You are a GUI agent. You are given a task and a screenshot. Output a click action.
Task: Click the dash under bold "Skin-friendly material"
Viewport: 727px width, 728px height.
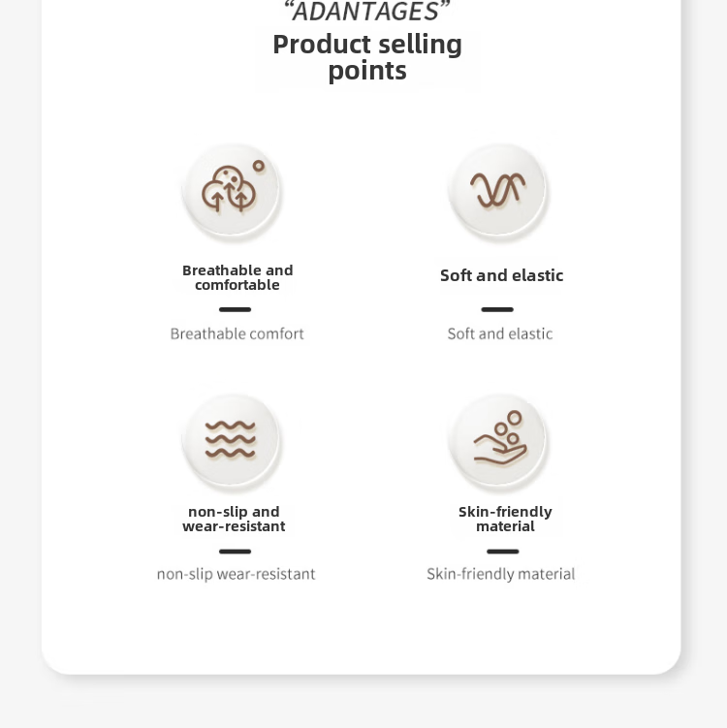coord(502,552)
